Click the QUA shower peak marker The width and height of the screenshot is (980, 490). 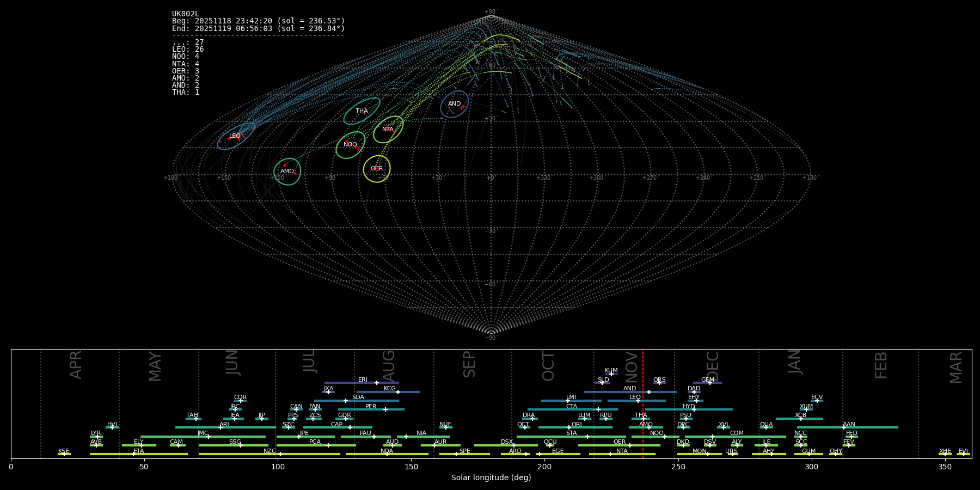pyautogui.click(x=766, y=427)
